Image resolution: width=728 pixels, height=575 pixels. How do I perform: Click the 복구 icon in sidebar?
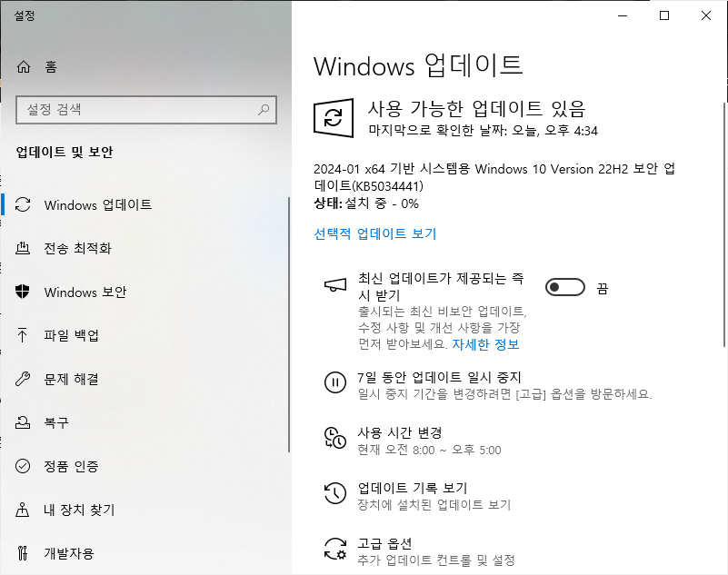(23, 422)
